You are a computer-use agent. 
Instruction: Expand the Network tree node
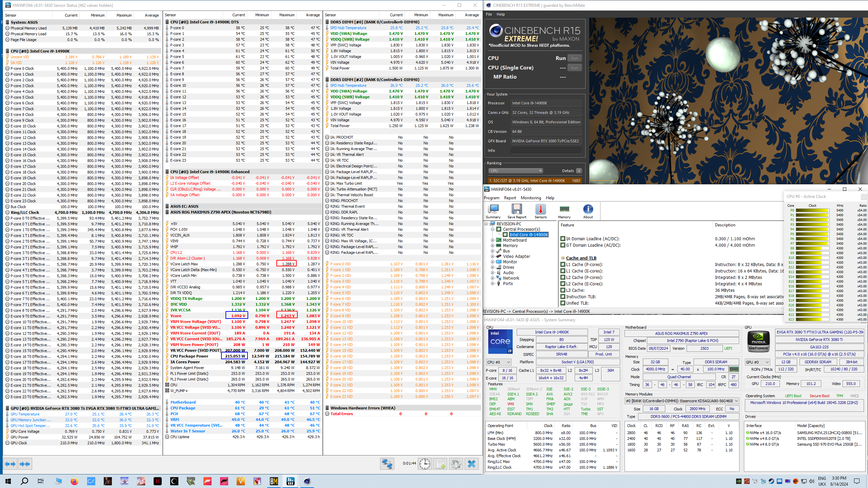pyautogui.click(x=493, y=278)
